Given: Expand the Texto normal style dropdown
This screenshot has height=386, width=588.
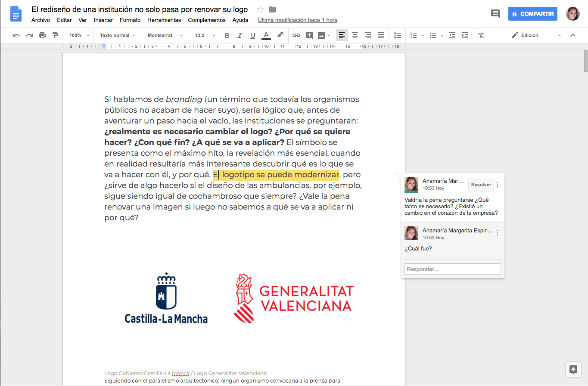Looking at the screenshot, I should (117, 35).
